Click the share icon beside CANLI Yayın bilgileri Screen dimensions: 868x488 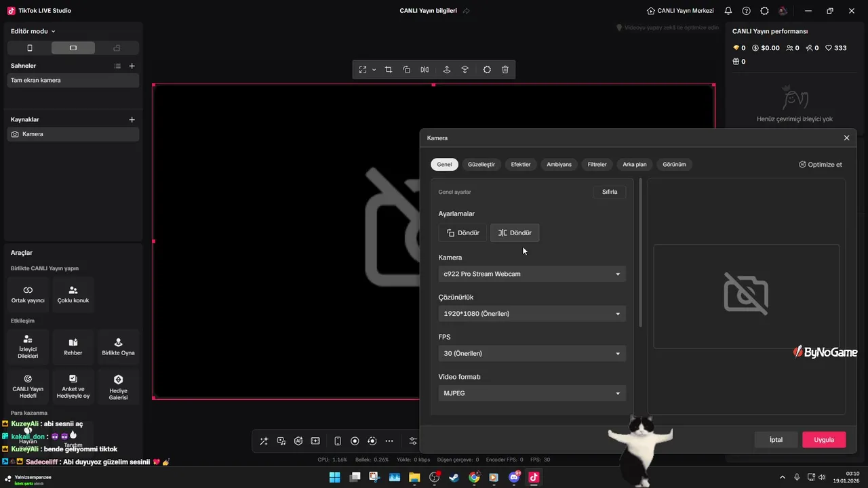466,11
